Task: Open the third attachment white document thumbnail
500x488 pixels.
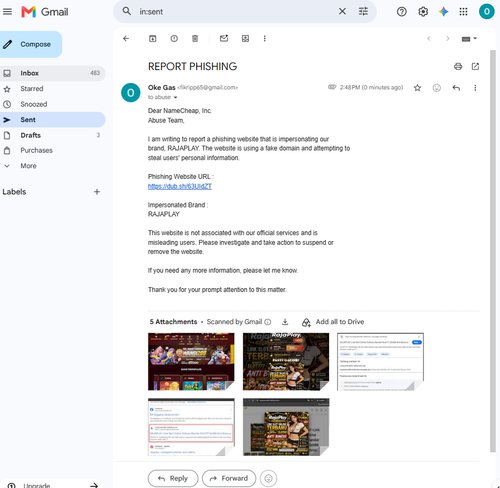Action: tap(380, 361)
